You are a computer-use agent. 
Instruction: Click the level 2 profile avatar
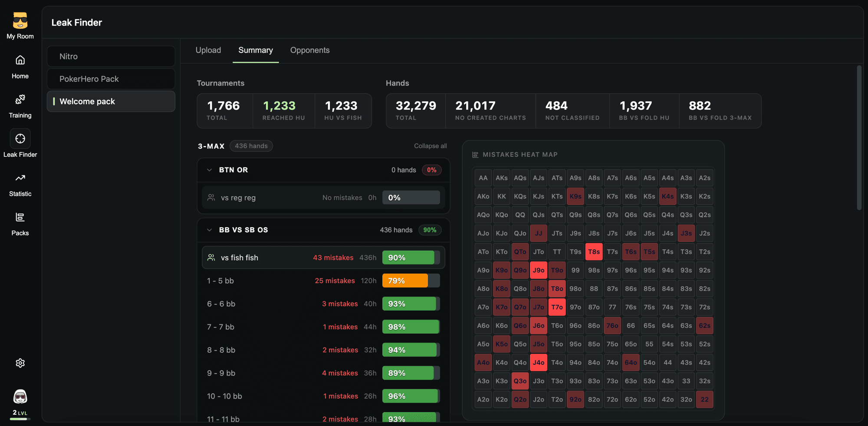20,396
